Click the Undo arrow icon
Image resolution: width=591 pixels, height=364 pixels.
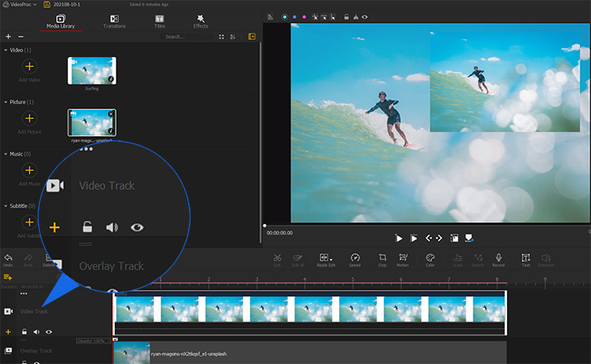tap(7, 259)
